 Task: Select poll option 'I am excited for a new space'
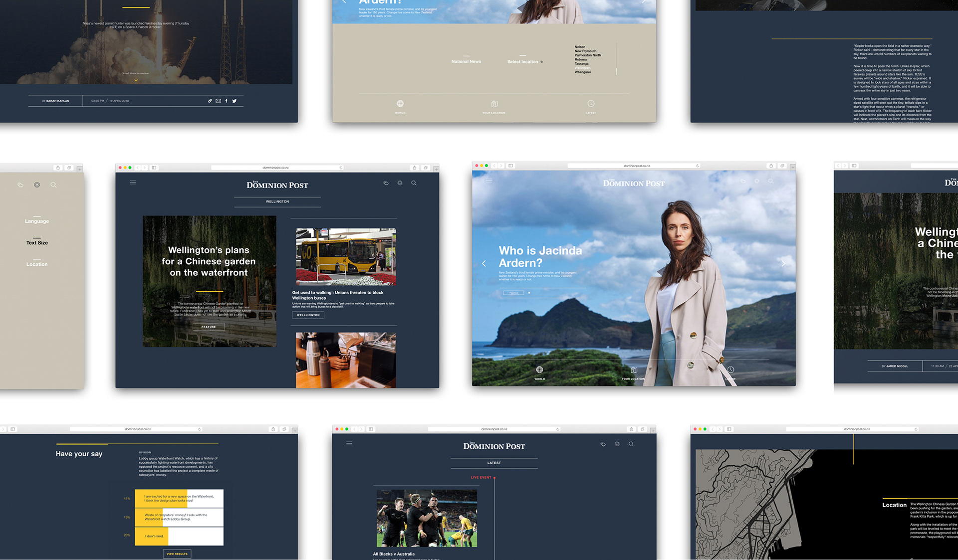tap(179, 498)
